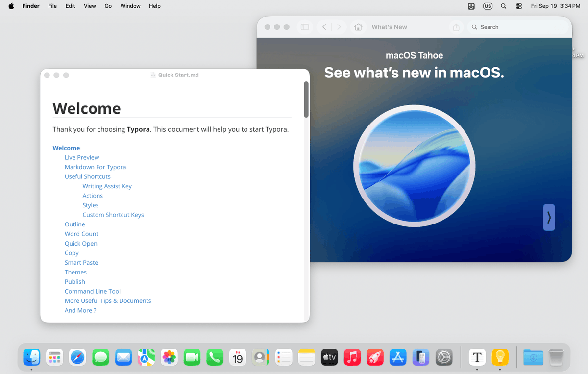Open Notes app in Dock

[306, 357]
